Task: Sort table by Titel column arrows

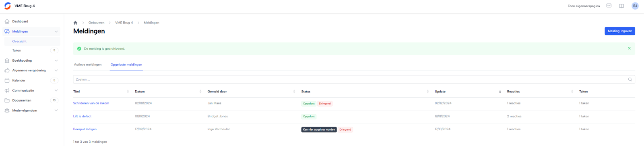Action: [128, 92]
